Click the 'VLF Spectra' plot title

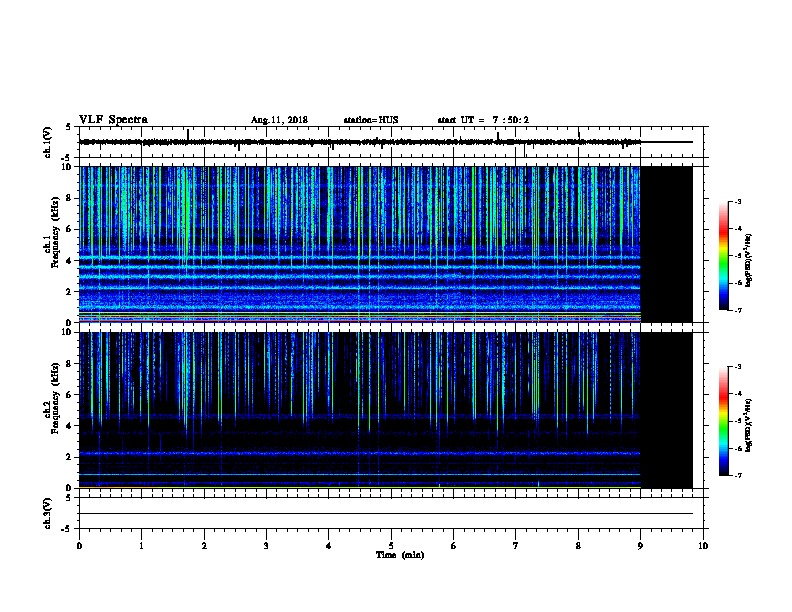point(113,120)
